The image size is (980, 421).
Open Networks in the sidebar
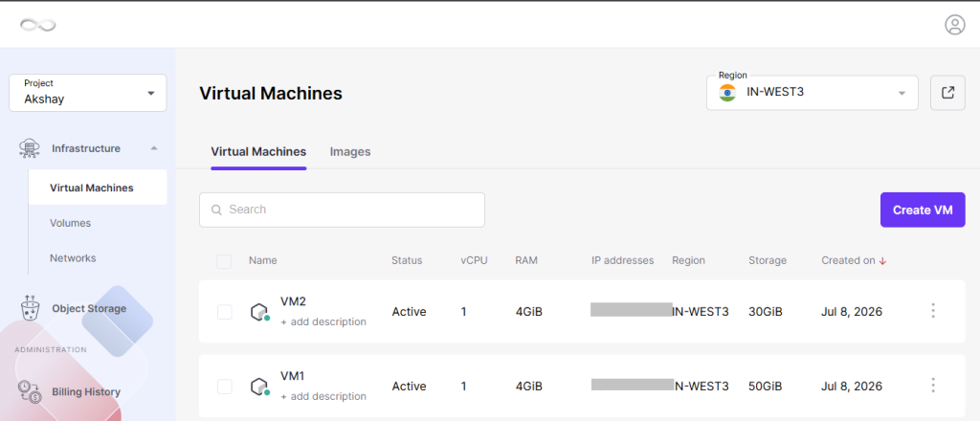tap(73, 258)
